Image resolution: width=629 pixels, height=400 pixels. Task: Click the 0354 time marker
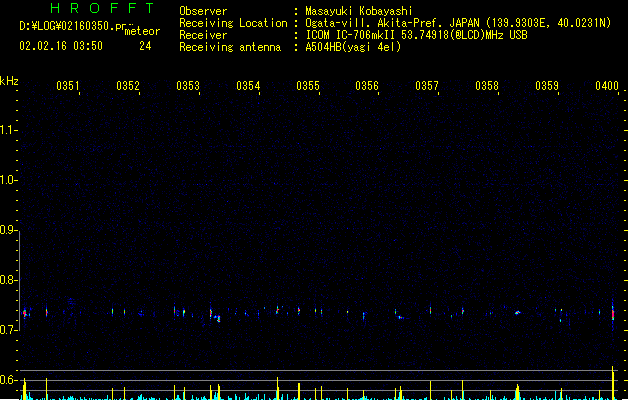point(248,86)
